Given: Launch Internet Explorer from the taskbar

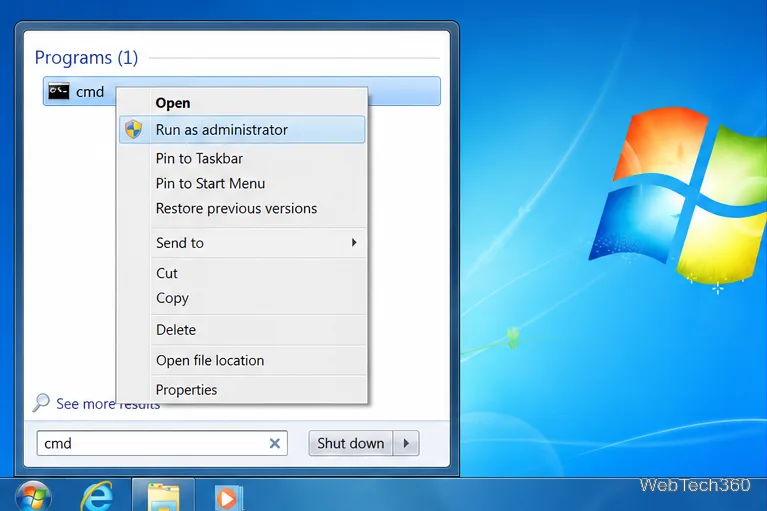Looking at the screenshot, I should 98,496.
